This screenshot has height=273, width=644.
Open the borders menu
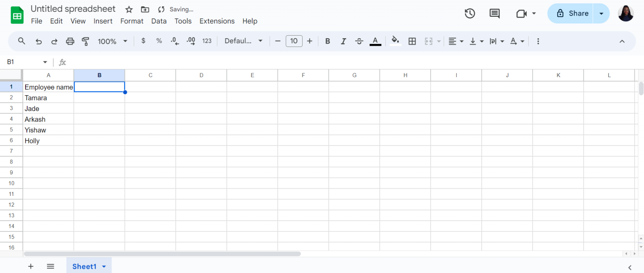coord(412,41)
